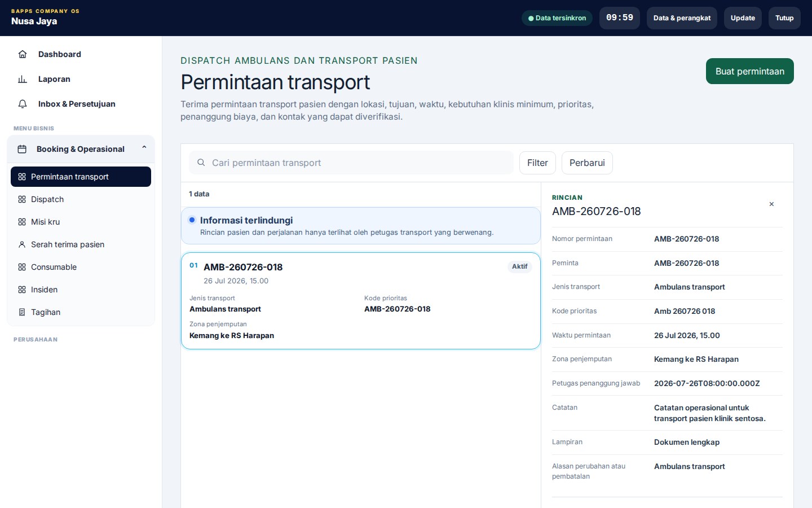Click the Informasi terlindungi heading
Viewport: 812px width, 508px height.
point(246,220)
